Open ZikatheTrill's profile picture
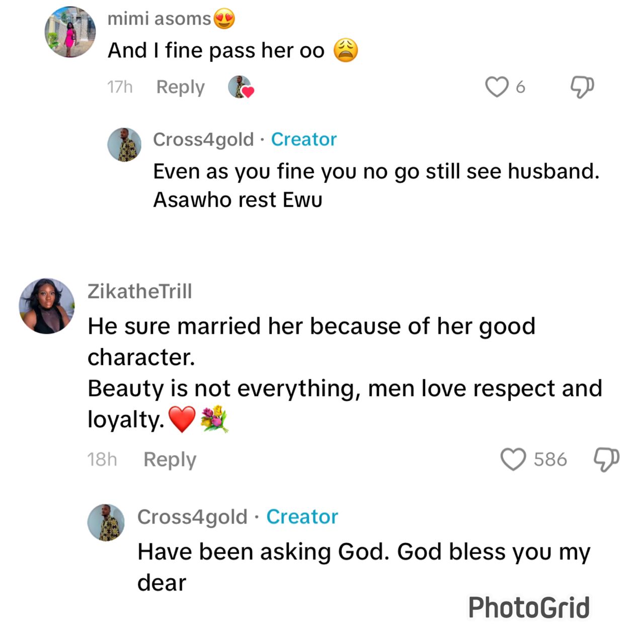644x644 pixels. tap(47, 306)
